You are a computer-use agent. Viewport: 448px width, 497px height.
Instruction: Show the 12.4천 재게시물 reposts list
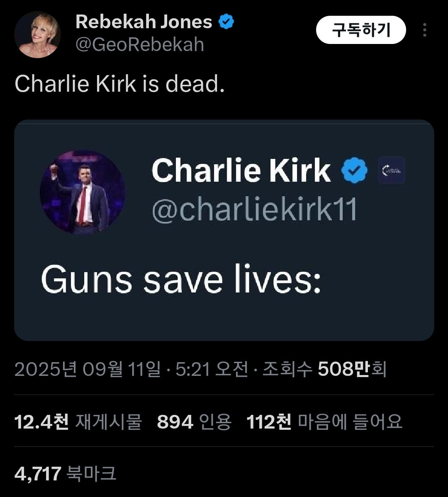click(x=78, y=422)
